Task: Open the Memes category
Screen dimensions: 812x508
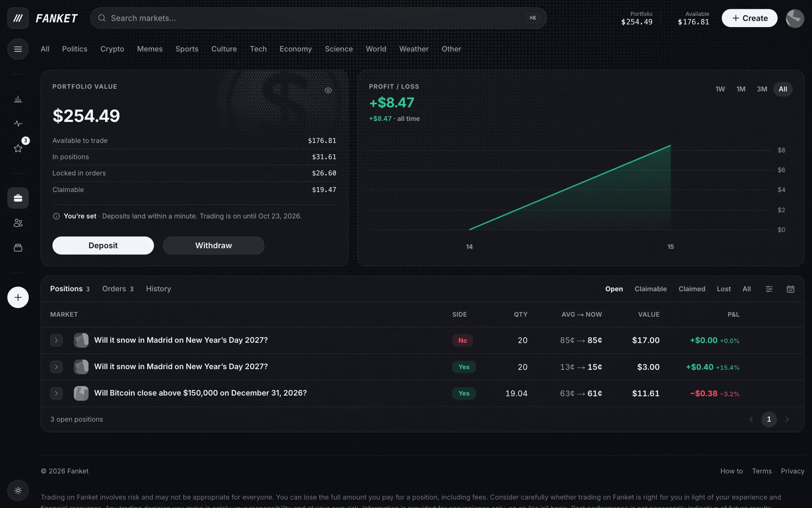Action: tap(150, 49)
